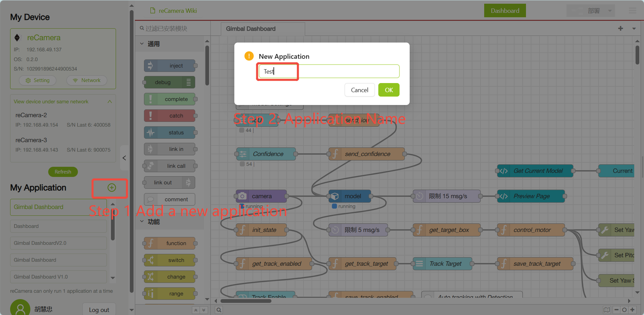Click the 限制 5 msg/s delay node

(358, 230)
